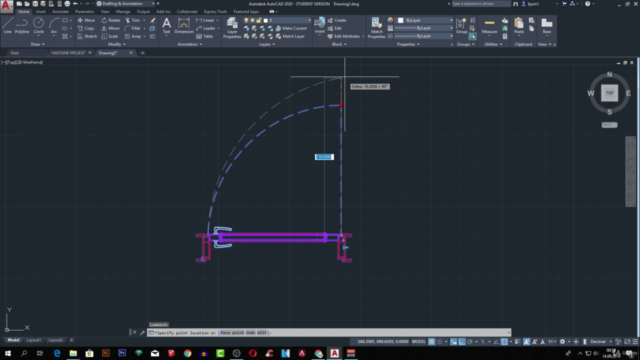640x360 pixels.
Task: Open Layer Properties manager
Action: point(232,28)
